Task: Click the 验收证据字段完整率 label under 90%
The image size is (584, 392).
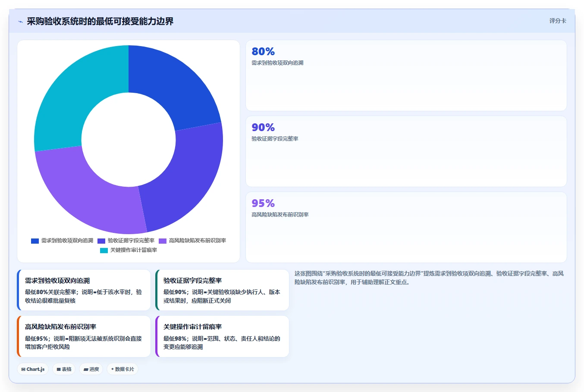Action: pyautogui.click(x=275, y=139)
